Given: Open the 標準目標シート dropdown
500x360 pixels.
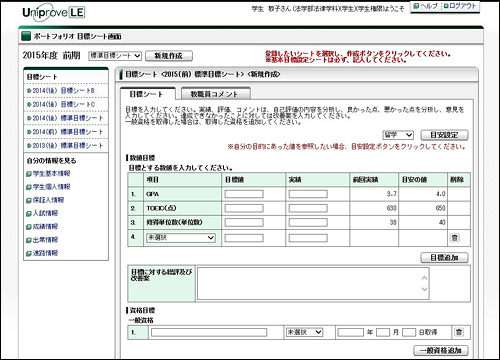Looking at the screenshot, I should (x=115, y=56).
